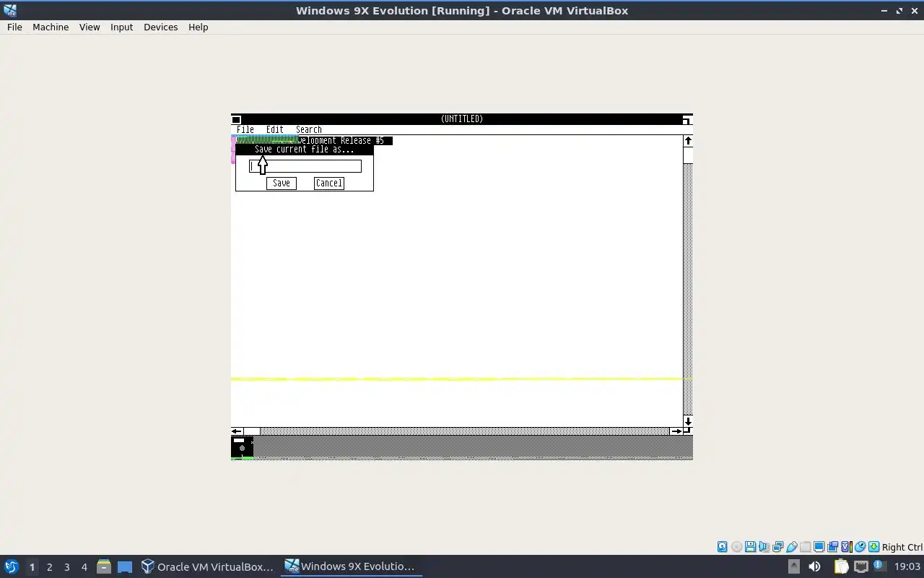Click the vertical scrollbar up arrow

tap(688, 141)
